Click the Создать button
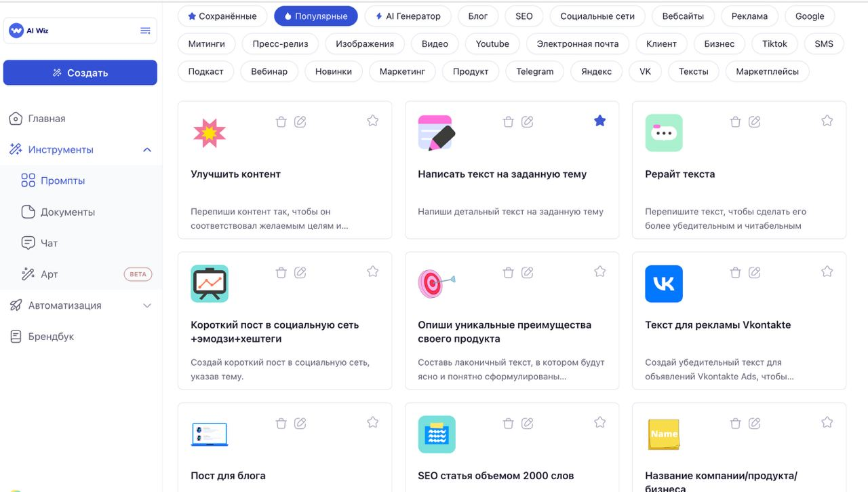The height and width of the screenshot is (492, 868). (x=80, y=72)
